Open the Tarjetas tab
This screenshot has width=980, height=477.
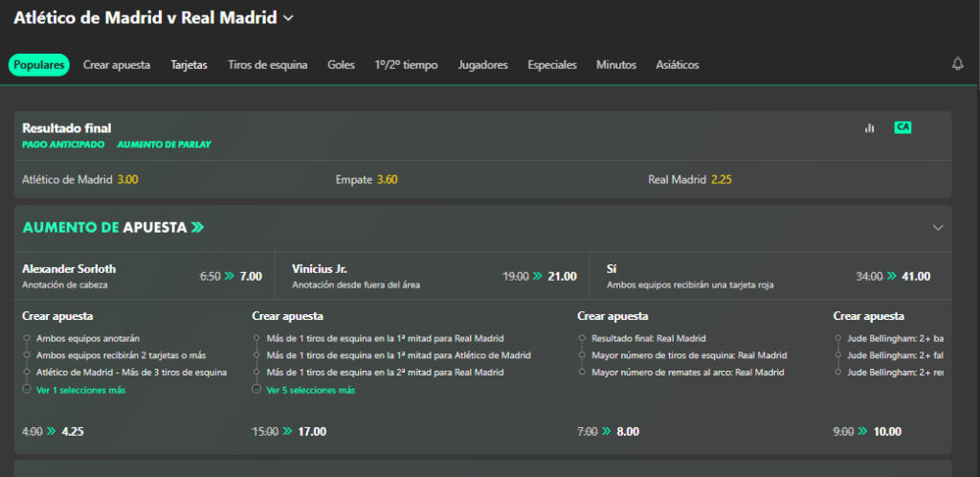[x=189, y=65]
